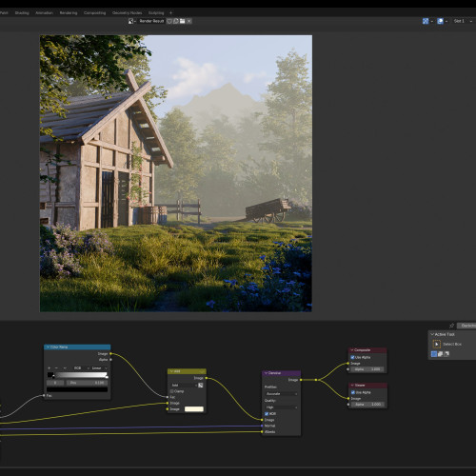Click the Composite node Image input socket
This screenshot has width=476, height=476.
(x=348, y=364)
